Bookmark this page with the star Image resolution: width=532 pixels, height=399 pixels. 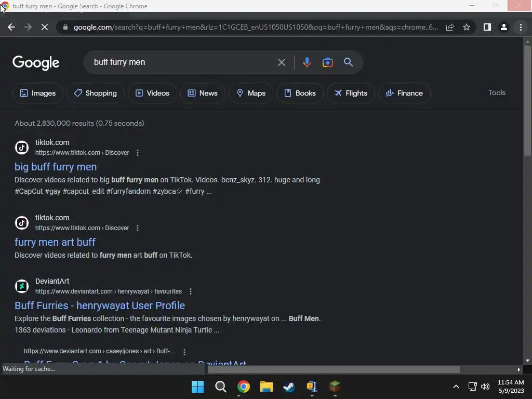pyautogui.click(x=467, y=27)
